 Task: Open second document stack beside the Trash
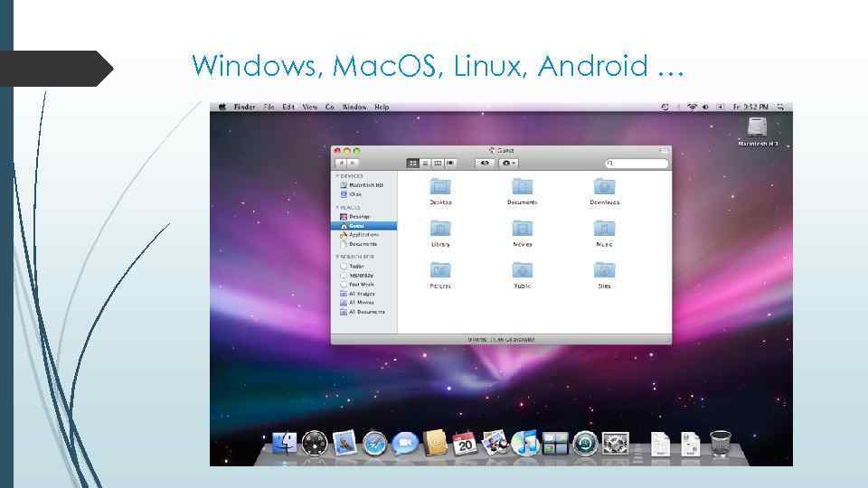(690, 445)
